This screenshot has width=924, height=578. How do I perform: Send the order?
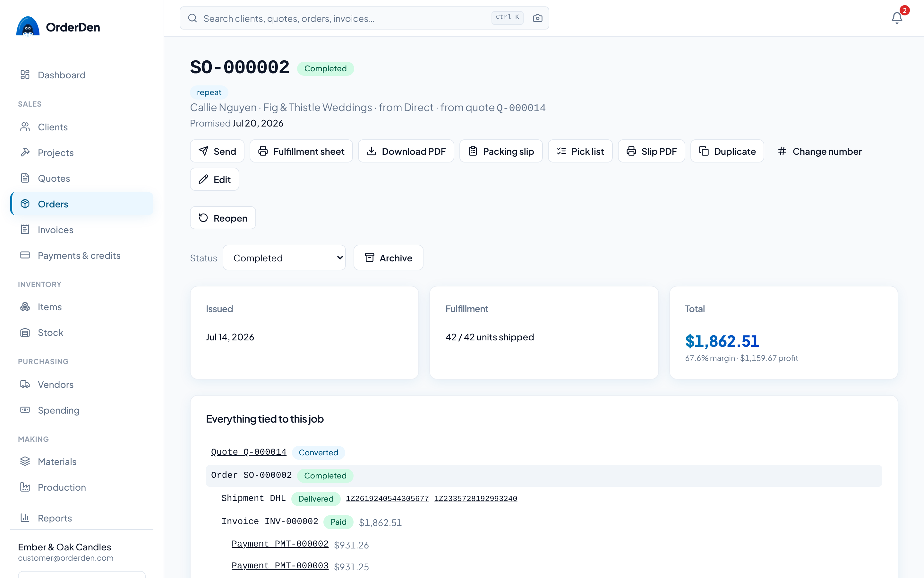(x=217, y=151)
